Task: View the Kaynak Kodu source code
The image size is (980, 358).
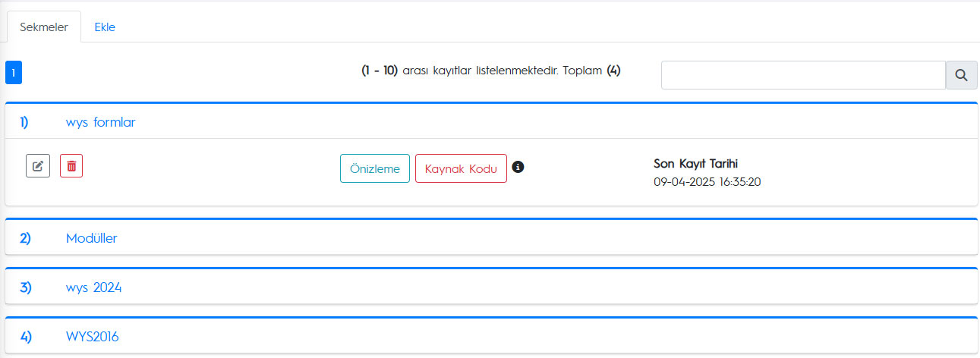Action: [461, 168]
